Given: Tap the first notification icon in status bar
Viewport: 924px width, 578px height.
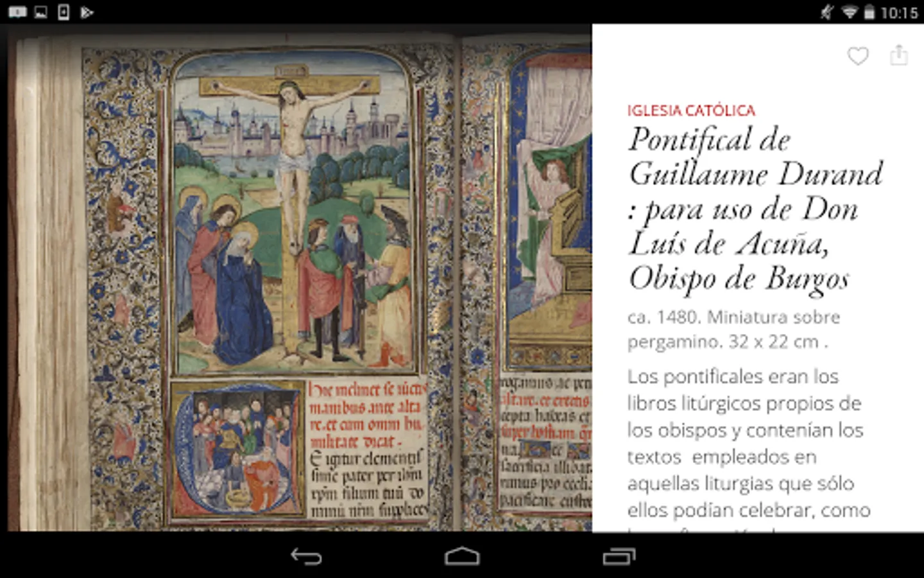Looking at the screenshot, I should 17,12.
